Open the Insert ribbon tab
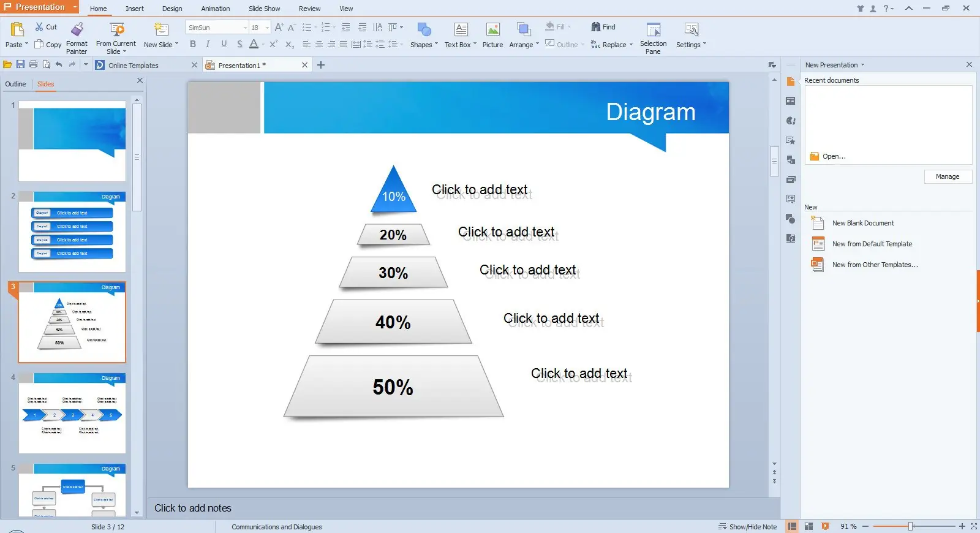Viewport: 980px width, 533px height. click(x=135, y=9)
